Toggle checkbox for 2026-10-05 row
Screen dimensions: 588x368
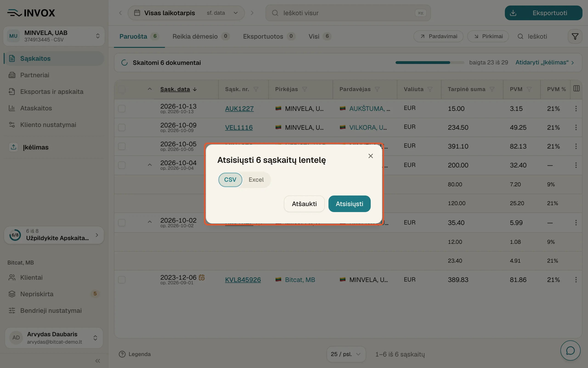(x=122, y=146)
